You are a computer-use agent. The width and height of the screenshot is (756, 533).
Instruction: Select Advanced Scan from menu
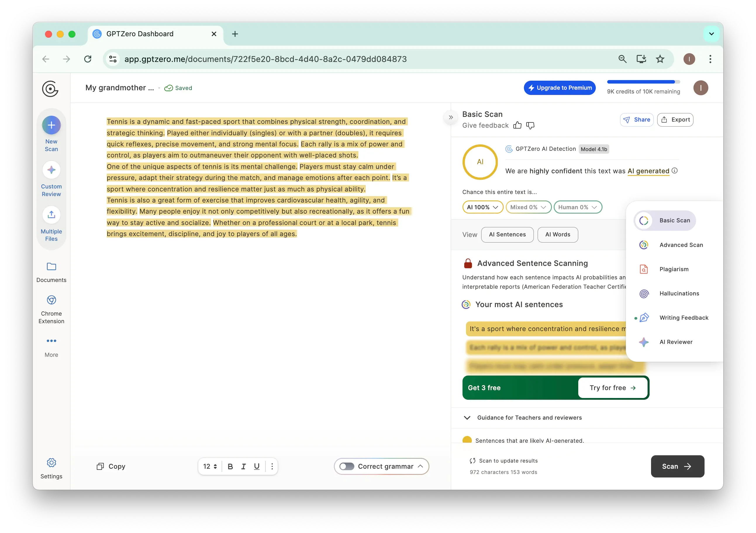(x=681, y=245)
